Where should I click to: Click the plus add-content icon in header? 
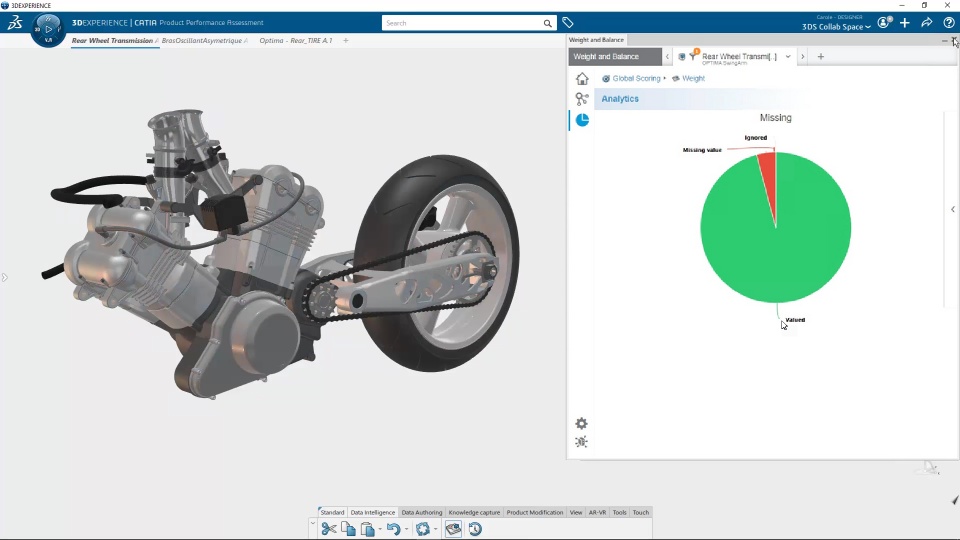[x=905, y=23]
